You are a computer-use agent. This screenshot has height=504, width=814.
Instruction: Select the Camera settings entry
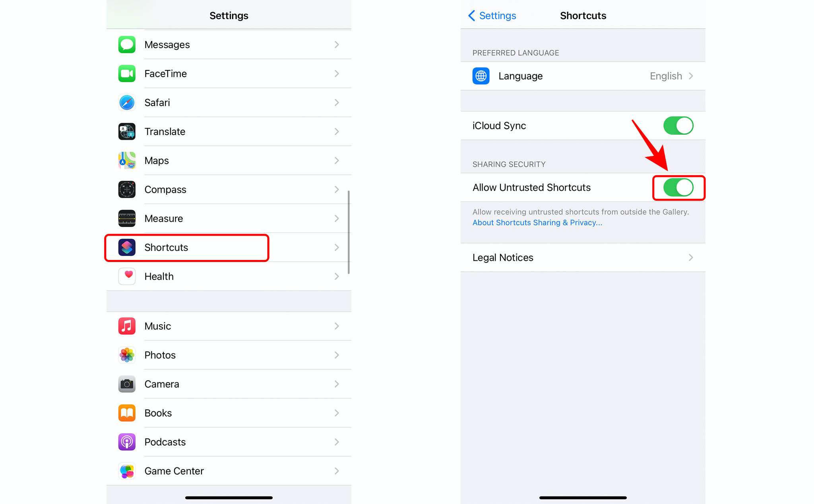coord(229,384)
